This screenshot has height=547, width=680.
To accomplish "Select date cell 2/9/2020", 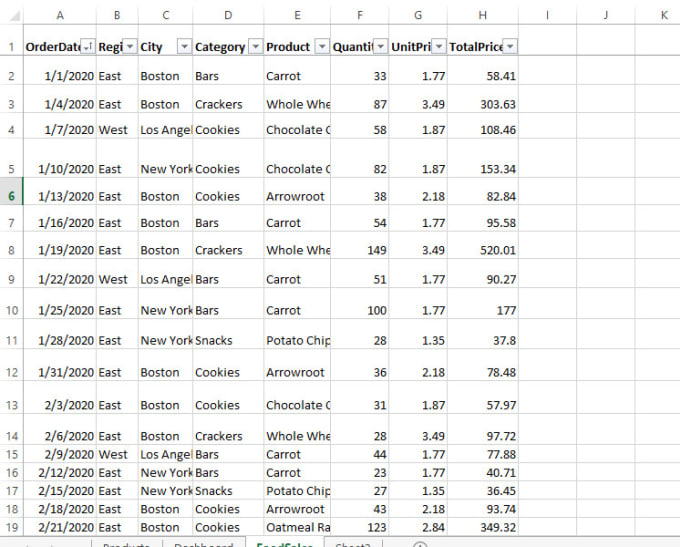I will click(x=60, y=454).
